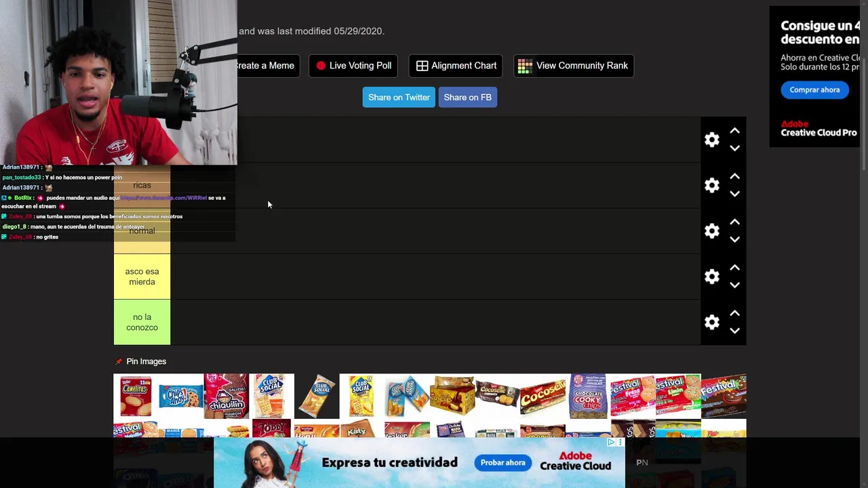Share tier list on Twitter
Screen dimensions: 868x488
pos(399,98)
